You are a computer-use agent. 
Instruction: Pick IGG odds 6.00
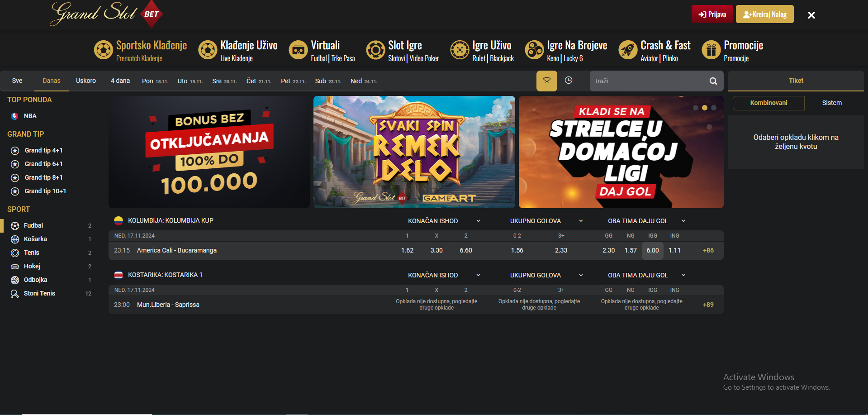(653, 250)
